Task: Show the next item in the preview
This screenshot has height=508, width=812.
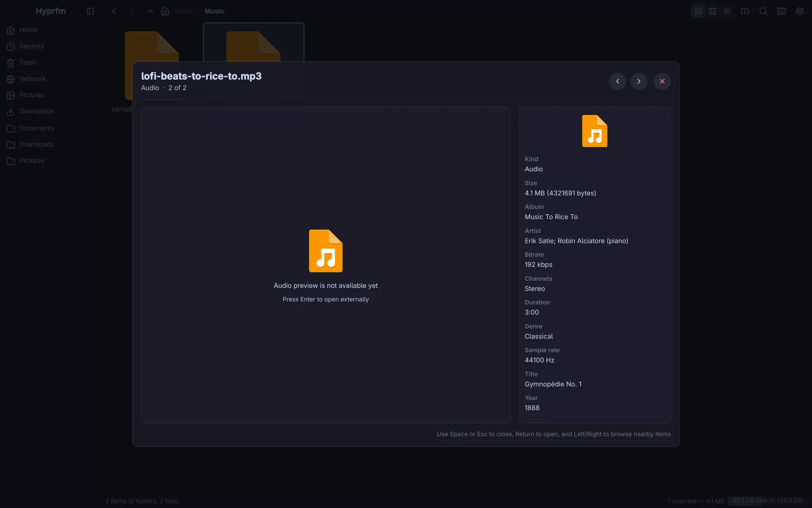Action: coord(639,81)
